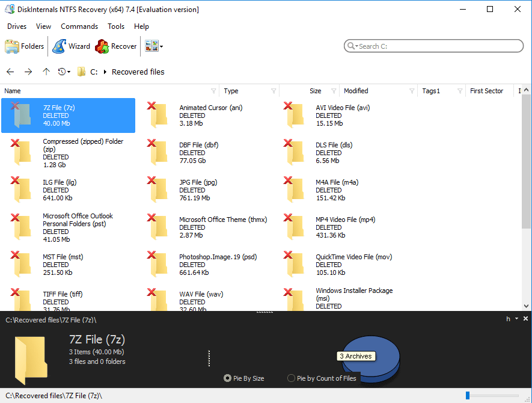Click the Recover toolbar button
This screenshot has width=532, height=403.
click(x=117, y=46)
